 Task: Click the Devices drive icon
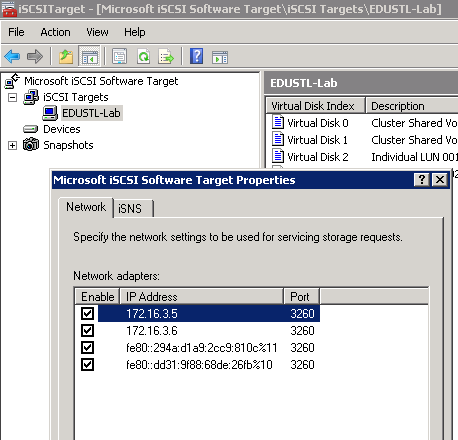pos(31,129)
